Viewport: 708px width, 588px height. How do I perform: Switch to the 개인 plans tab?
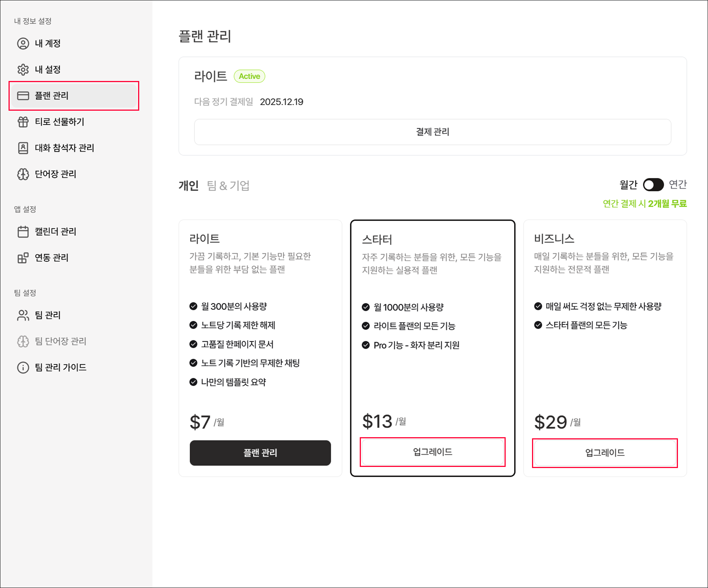click(189, 185)
